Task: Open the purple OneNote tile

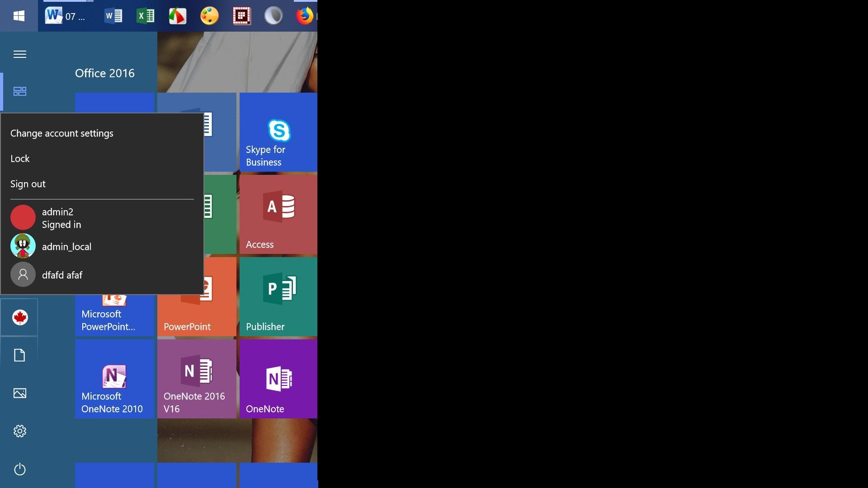Action: (x=278, y=379)
